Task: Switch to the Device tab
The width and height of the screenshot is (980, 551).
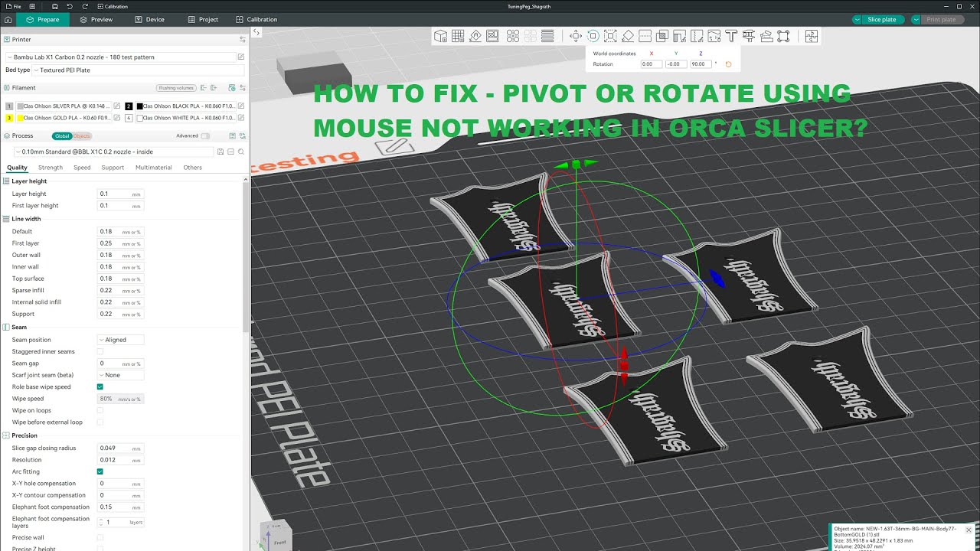Action: [x=149, y=19]
